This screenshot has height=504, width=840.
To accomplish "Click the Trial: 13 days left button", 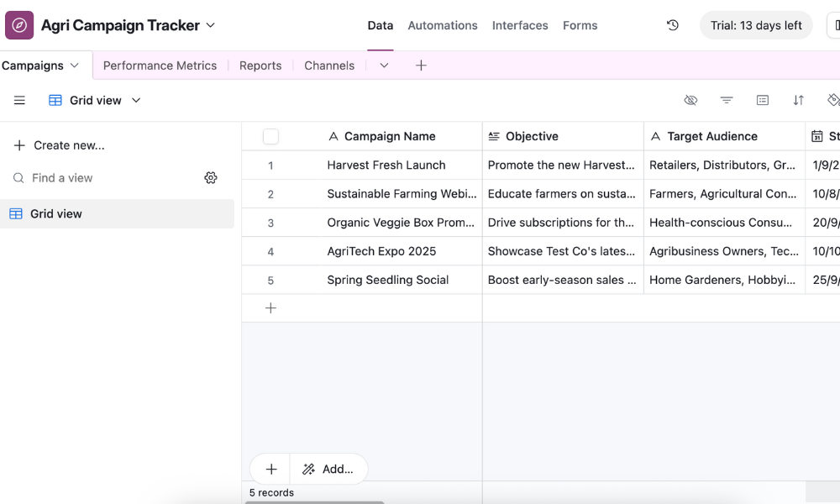I will pos(756,25).
